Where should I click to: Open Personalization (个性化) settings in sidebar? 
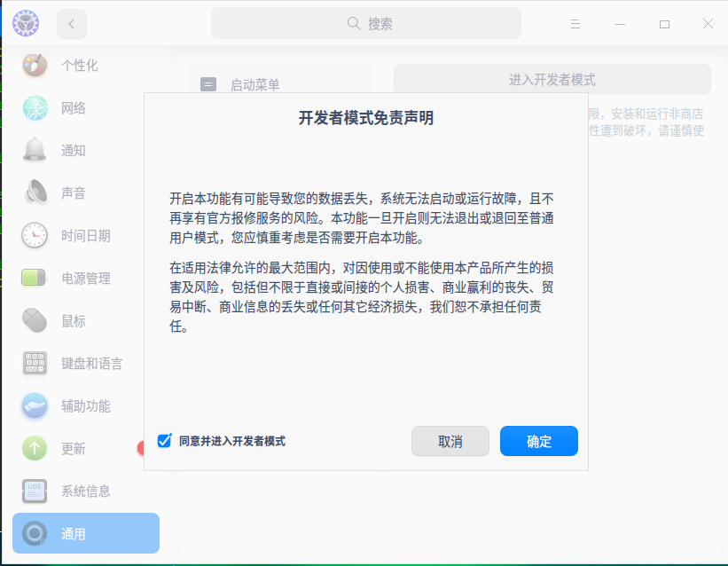pos(34,65)
